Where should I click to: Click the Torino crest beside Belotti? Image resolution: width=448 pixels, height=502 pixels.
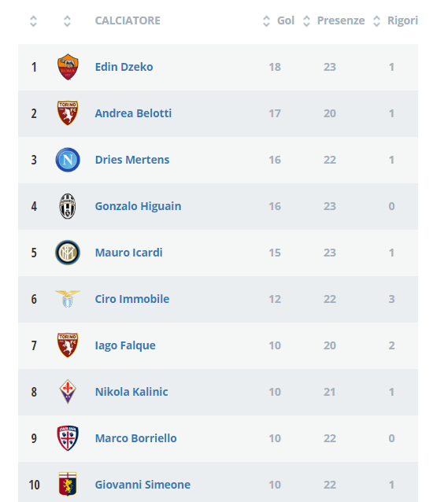coord(68,113)
